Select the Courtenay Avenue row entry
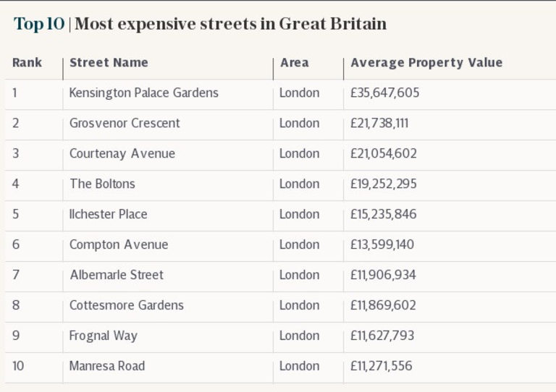Viewport: 556px width, 392px height. [x=122, y=154]
